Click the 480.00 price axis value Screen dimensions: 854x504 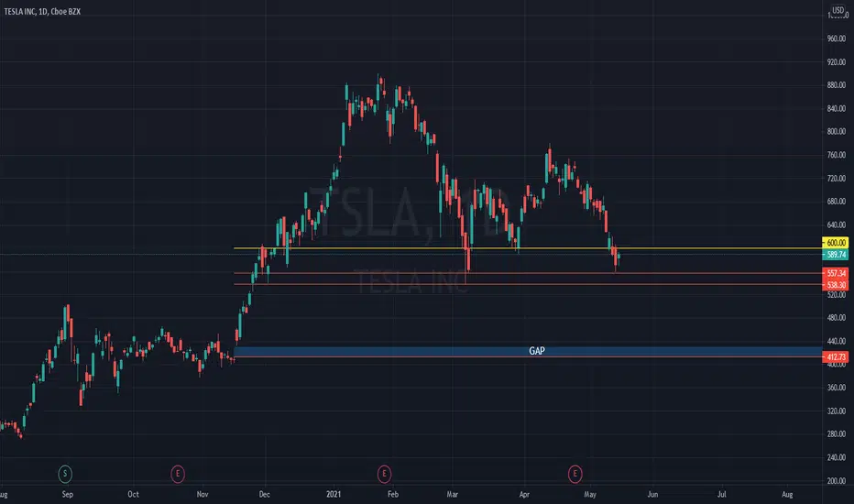coord(836,318)
